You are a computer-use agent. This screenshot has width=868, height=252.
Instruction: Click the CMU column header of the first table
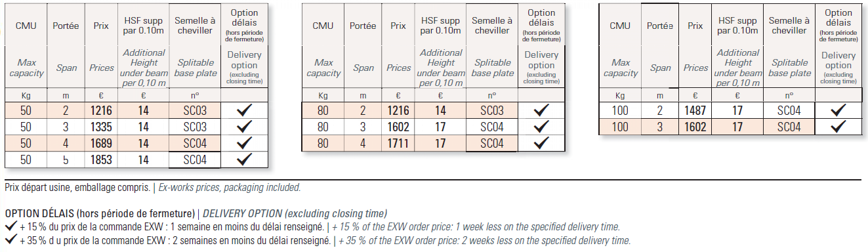pos(26,26)
